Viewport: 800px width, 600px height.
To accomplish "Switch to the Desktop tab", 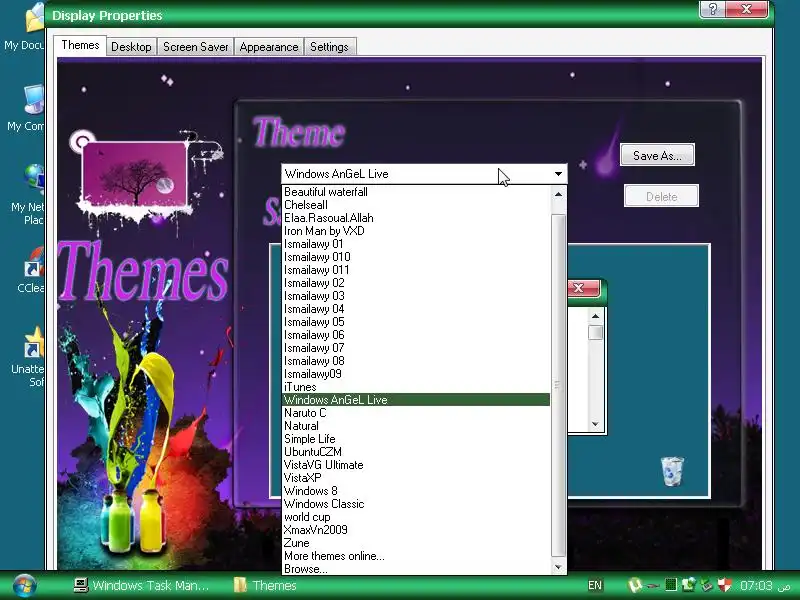I will (x=131, y=47).
